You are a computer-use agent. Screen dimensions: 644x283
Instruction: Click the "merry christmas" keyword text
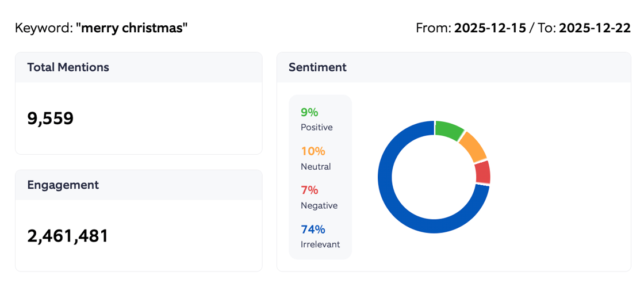[132, 28]
